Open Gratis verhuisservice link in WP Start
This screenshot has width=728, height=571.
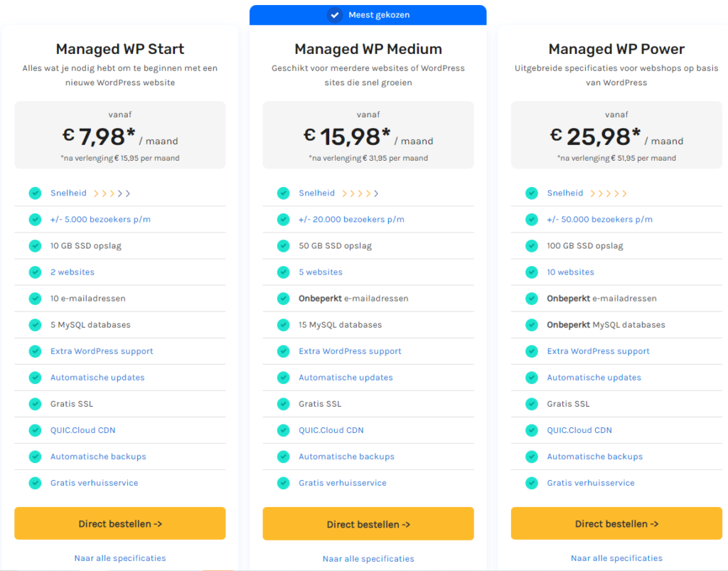click(94, 483)
